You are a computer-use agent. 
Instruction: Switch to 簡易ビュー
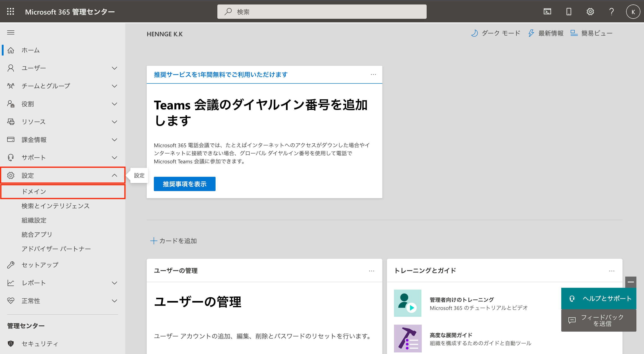click(591, 33)
